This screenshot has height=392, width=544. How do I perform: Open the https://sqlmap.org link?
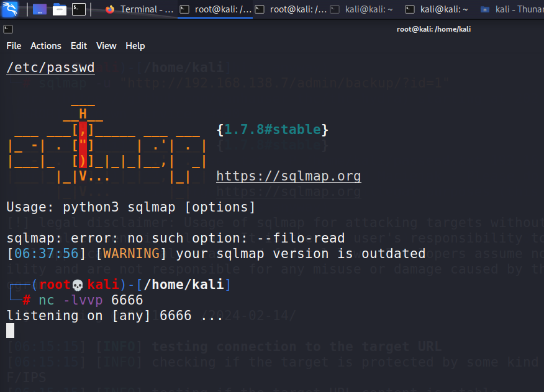click(x=289, y=176)
